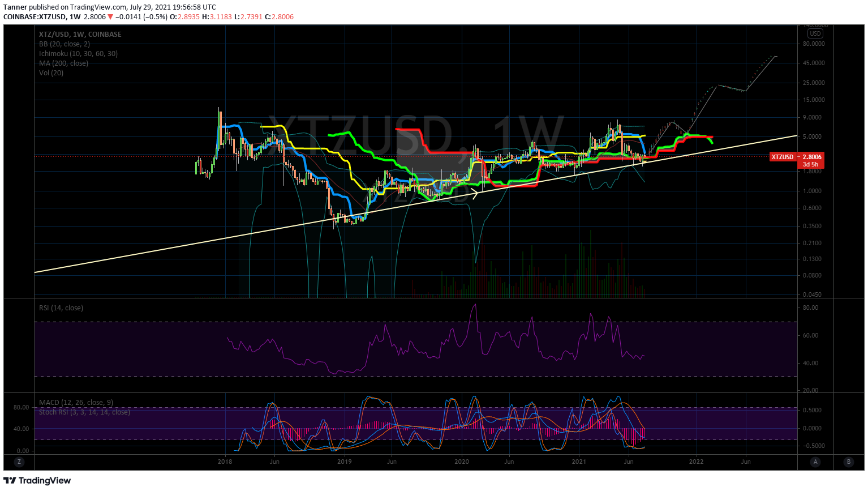
Task: Select the Stoch RSI (3, 3, 14, 14, close) label
Action: (84, 412)
